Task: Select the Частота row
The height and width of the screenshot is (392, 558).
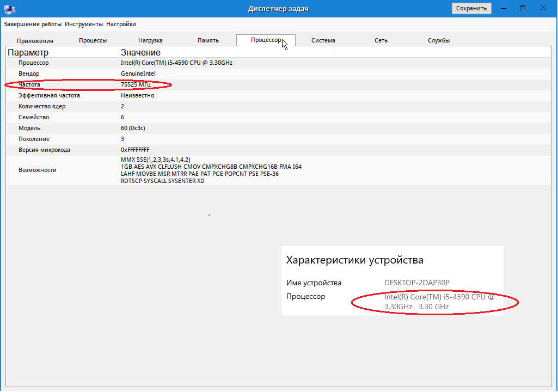Action: coord(279,85)
